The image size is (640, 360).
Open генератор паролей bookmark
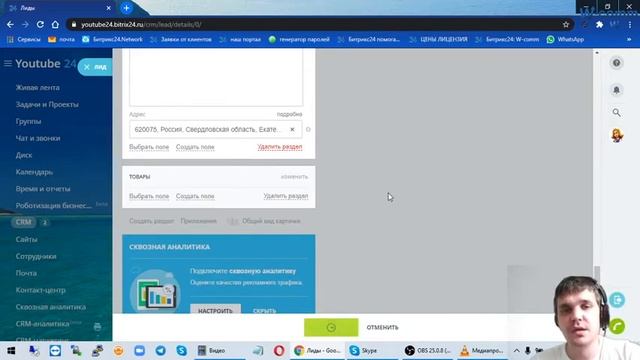(299, 39)
